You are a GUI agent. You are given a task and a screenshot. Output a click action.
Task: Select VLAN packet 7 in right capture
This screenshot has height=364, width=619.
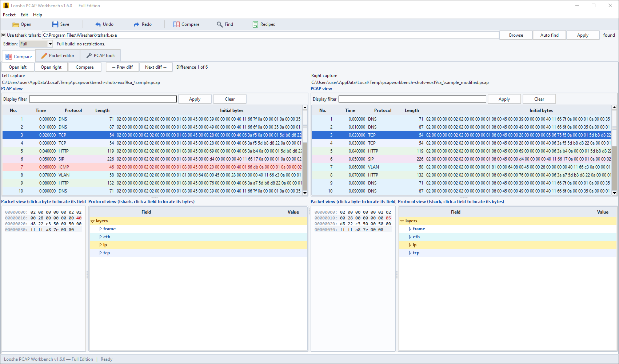462,167
